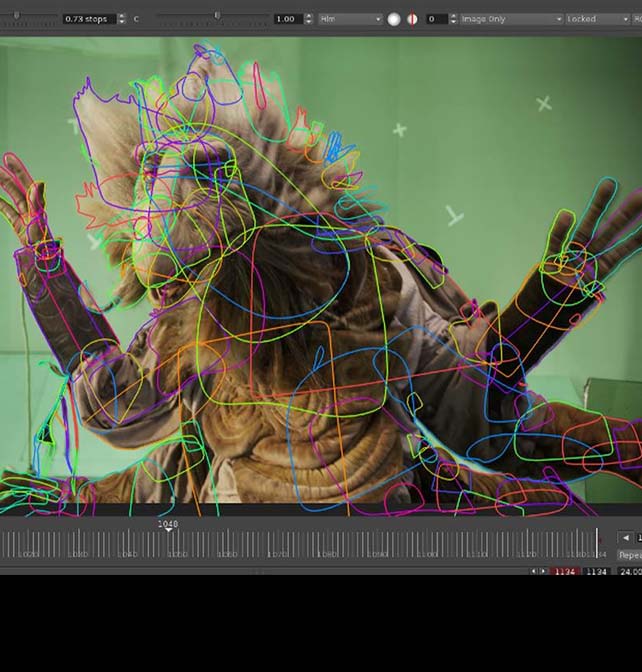The height and width of the screenshot is (672, 642).
Task: Increase the 1.00 gamma value with the up arrow
Action: [309, 16]
